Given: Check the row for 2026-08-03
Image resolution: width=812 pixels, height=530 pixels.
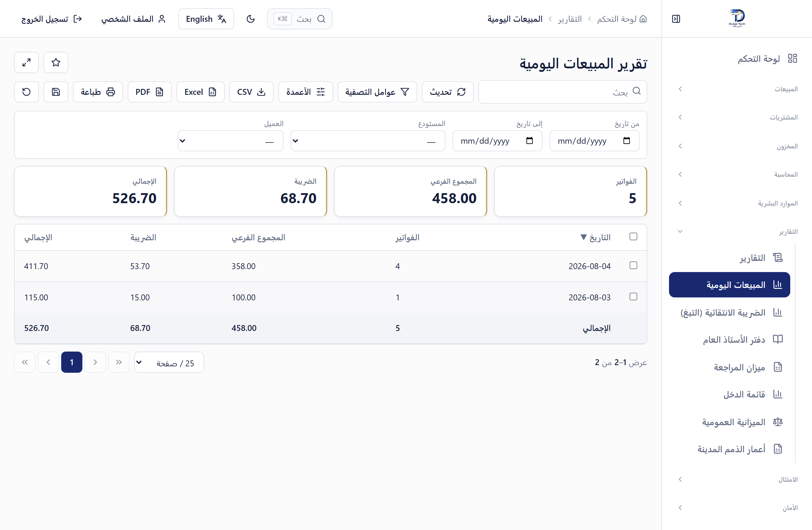Looking at the screenshot, I should 633,297.
